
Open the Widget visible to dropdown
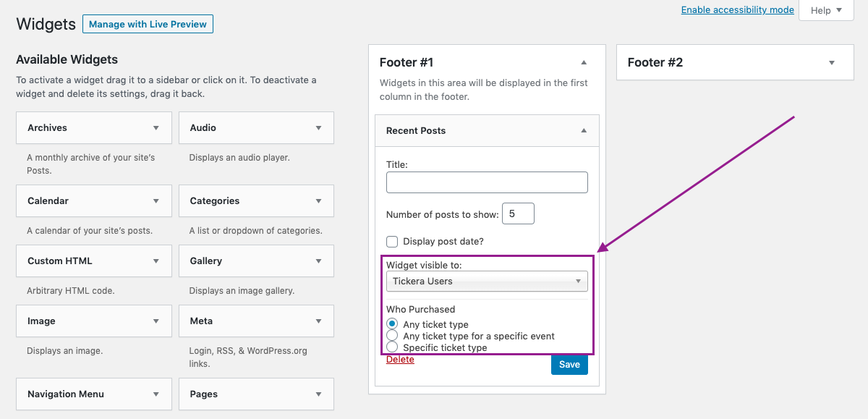tap(487, 281)
